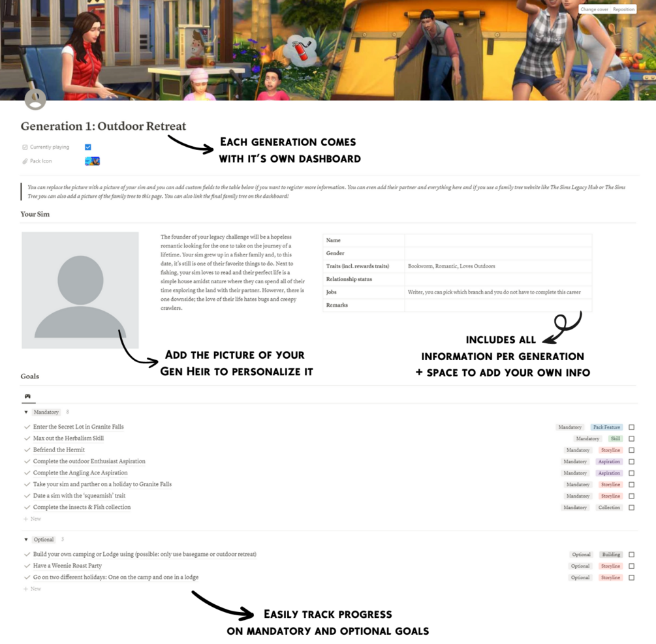
Task: Check off two different holidays goal
Action: [x=631, y=577]
